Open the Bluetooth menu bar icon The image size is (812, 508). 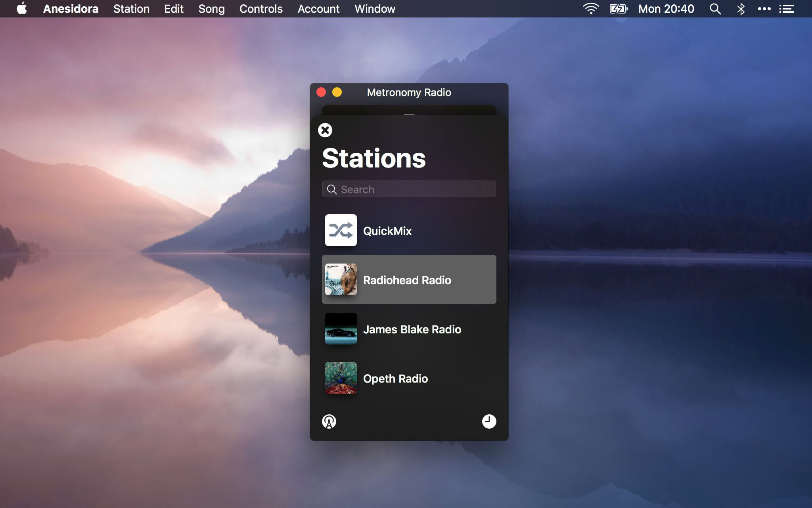click(x=741, y=9)
